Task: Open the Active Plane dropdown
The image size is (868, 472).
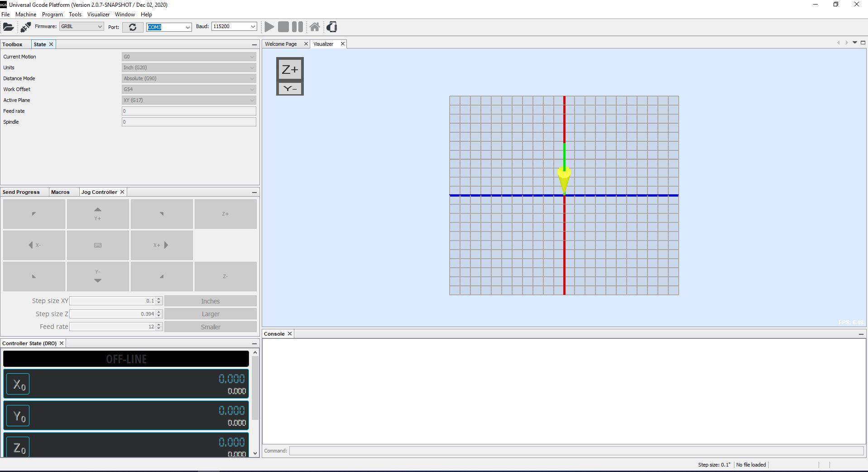Action: point(189,100)
